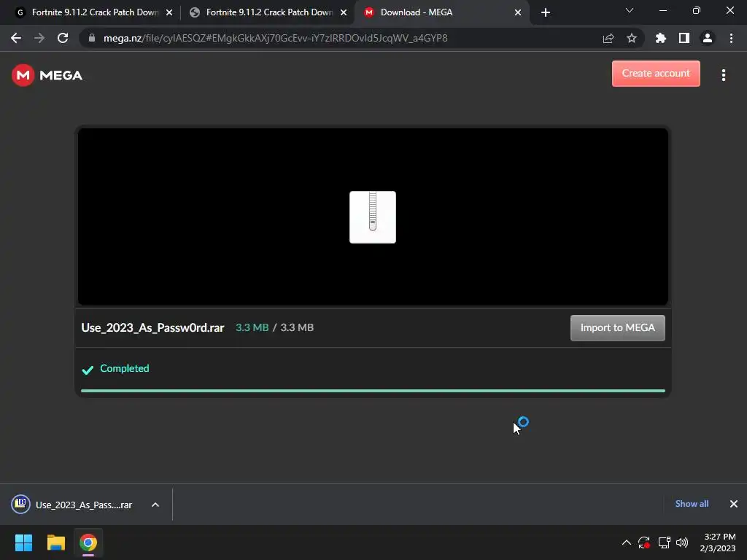Expand the download item options chevron
The height and width of the screenshot is (560, 747).
point(155,505)
